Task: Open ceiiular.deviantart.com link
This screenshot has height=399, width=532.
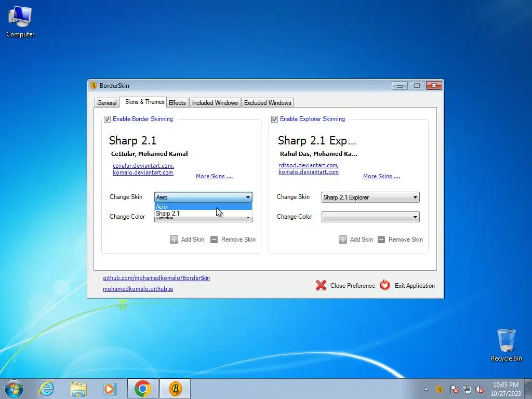Action: 143,166
